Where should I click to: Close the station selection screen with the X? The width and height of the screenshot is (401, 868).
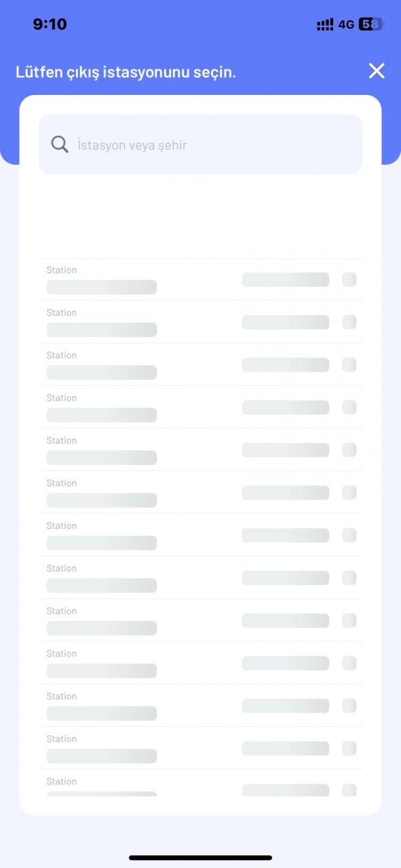tap(377, 71)
